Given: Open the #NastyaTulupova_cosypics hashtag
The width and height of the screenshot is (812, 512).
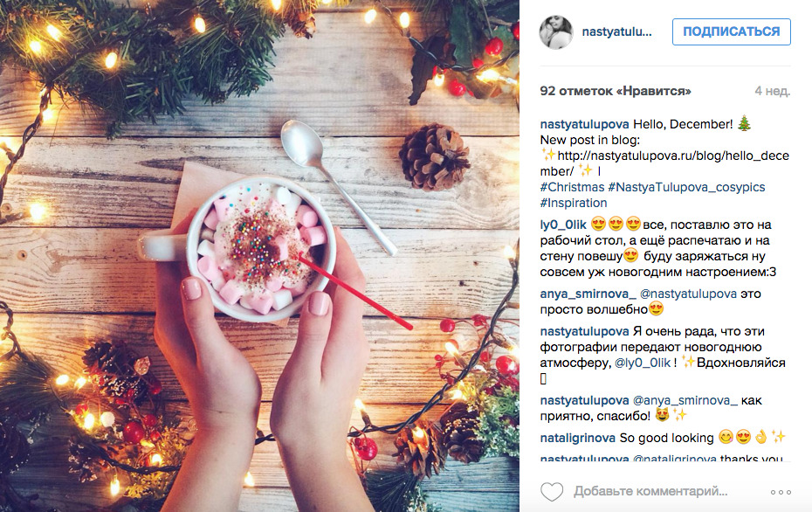Looking at the screenshot, I should coord(686,187).
